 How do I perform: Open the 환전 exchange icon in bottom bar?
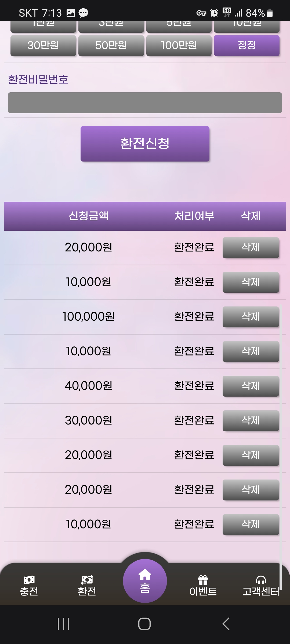point(87,580)
